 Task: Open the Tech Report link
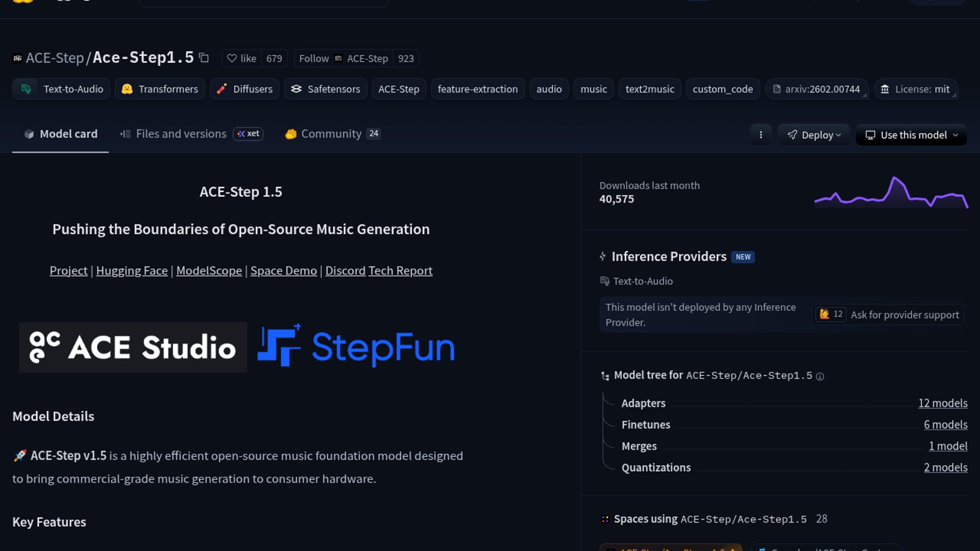(x=400, y=270)
